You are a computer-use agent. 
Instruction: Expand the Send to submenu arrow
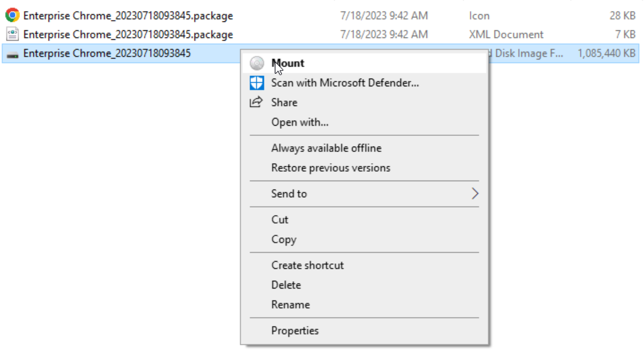coord(475,194)
